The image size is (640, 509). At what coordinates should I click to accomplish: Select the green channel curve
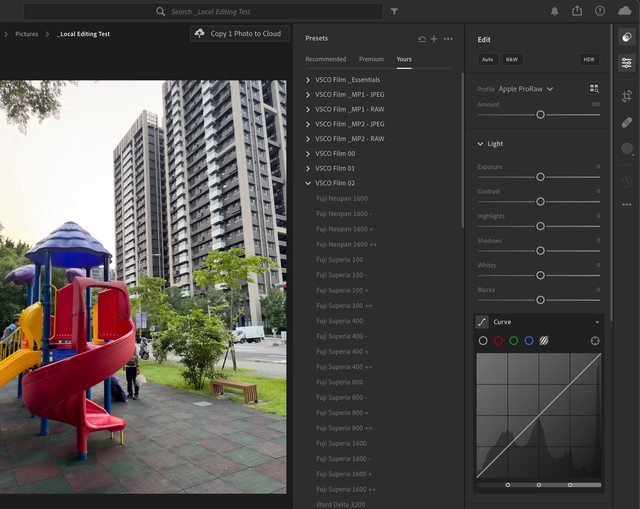(x=513, y=340)
